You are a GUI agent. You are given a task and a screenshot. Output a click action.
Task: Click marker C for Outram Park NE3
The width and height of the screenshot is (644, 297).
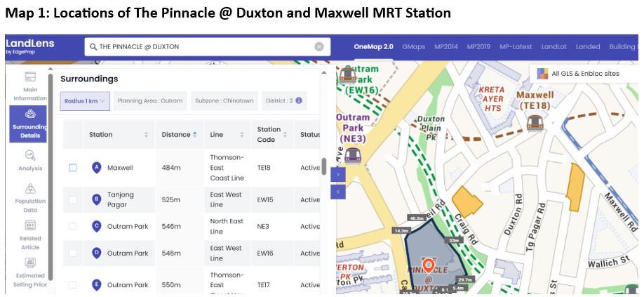[97, 226]
